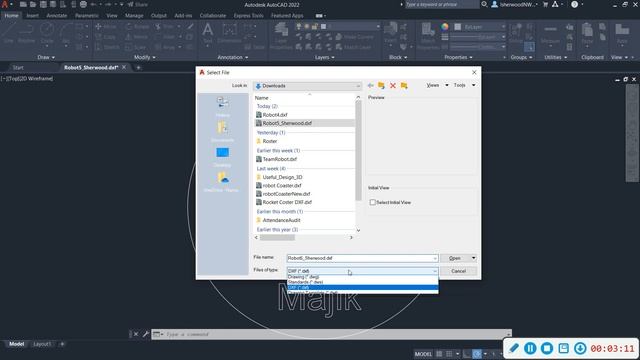This screenshot has width=640, height=360.
Task: Add a new drawing tab with the plus button
Action: pos(138,68)
